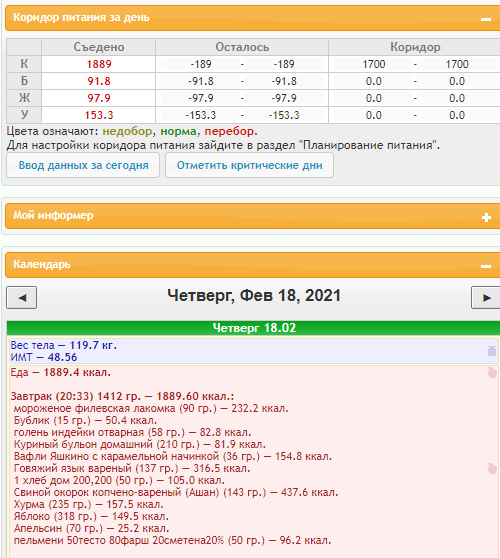Open the Завтрак (20:33) meal entry
The image size is (500, 558).
(x=122, y=396)
